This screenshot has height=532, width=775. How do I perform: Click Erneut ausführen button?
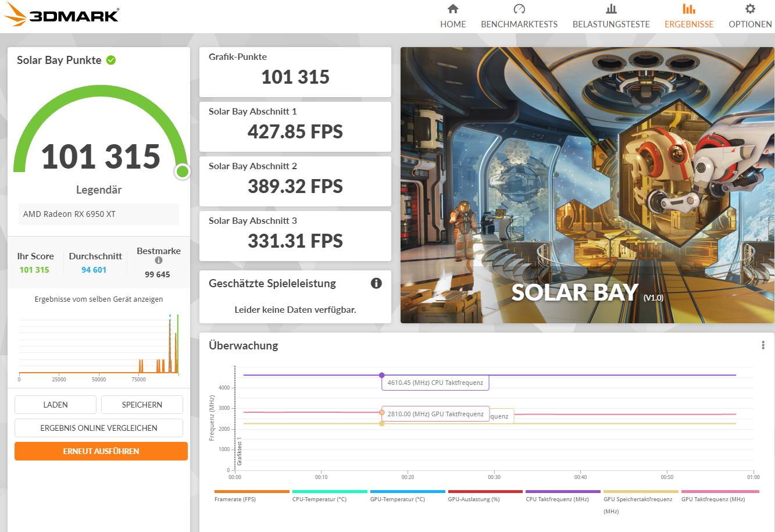coord(101,451)
